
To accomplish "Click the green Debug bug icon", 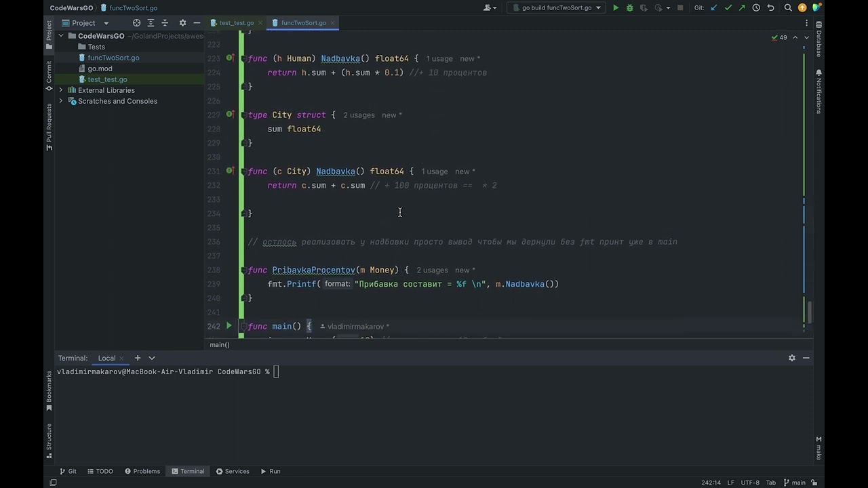I will pyautogui.click(x=630, y=8).
